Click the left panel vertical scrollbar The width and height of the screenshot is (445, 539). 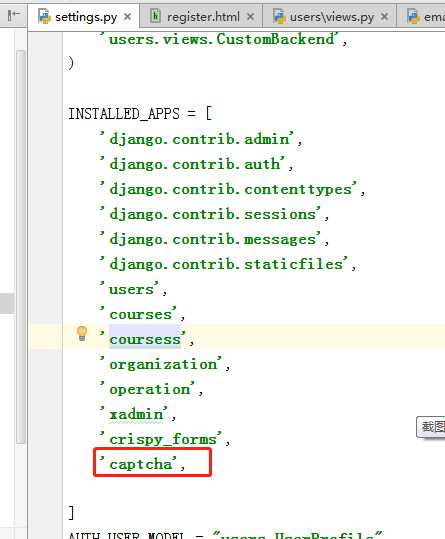click(21, 248)
